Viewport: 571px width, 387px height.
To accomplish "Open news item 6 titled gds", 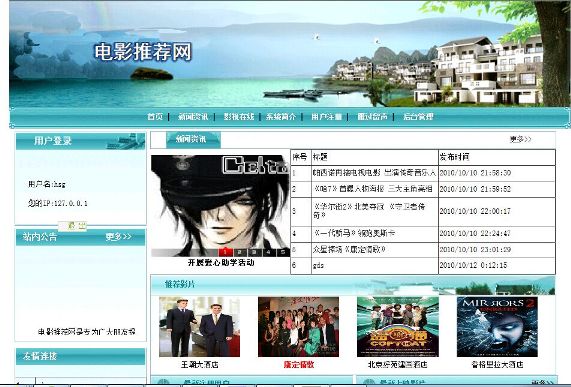I will [318, 265].
